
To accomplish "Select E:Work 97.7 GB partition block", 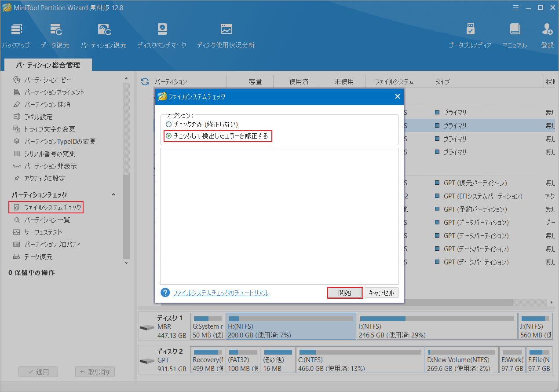I will click(512, 360).
